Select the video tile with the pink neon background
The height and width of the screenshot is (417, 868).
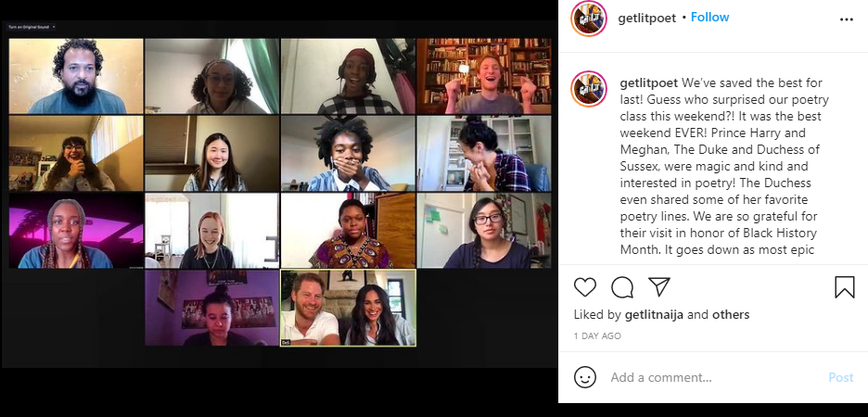coord(76,231)
